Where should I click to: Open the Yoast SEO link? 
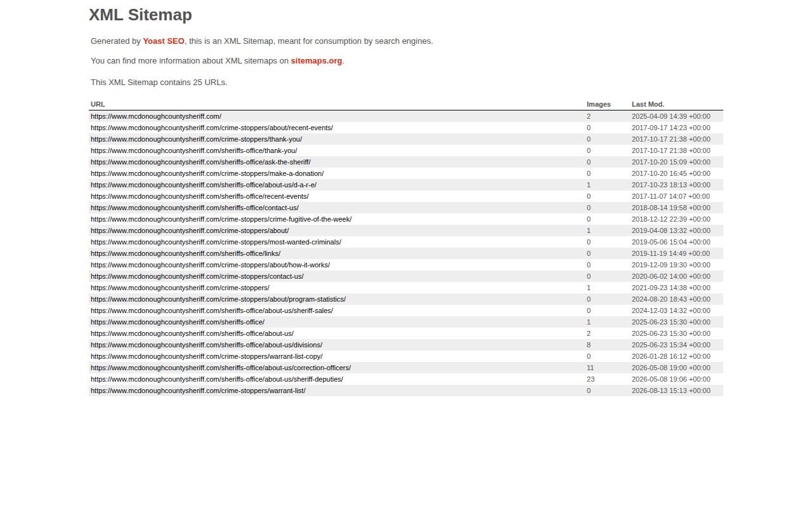(x=164, y=41)
